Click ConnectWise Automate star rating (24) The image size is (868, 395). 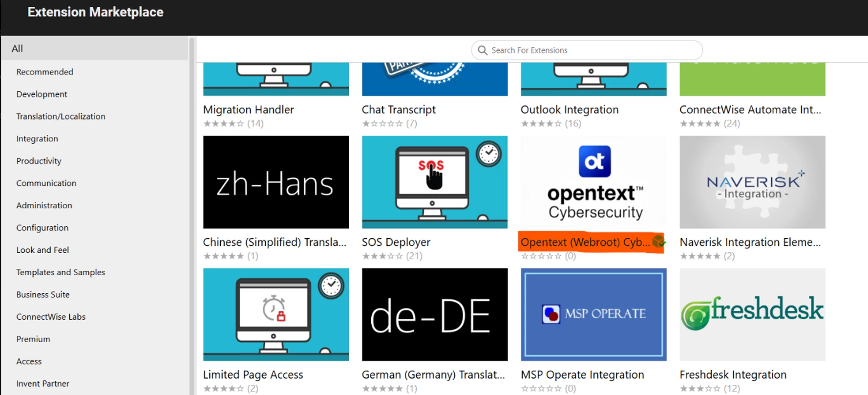click(710, 124)
